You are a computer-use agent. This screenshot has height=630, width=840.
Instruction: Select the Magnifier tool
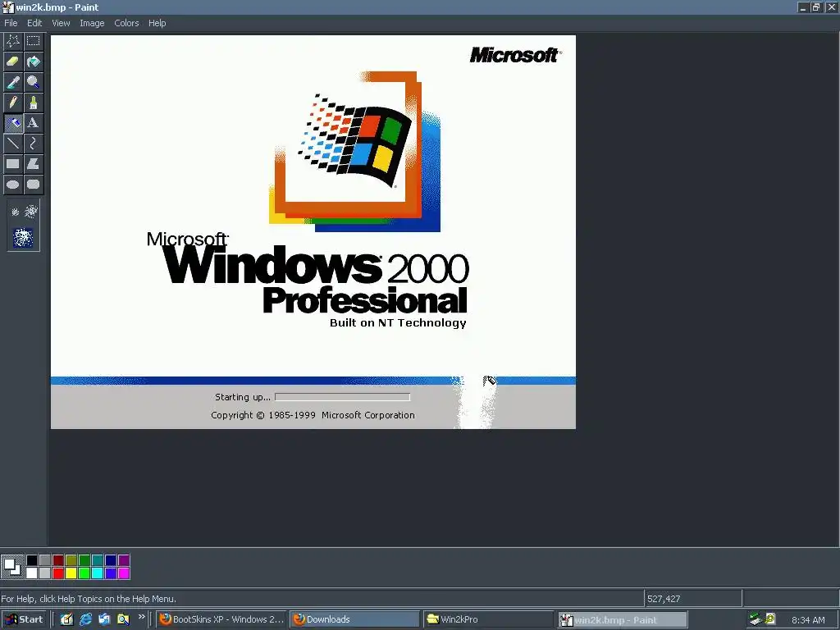(x=33, y=82)
